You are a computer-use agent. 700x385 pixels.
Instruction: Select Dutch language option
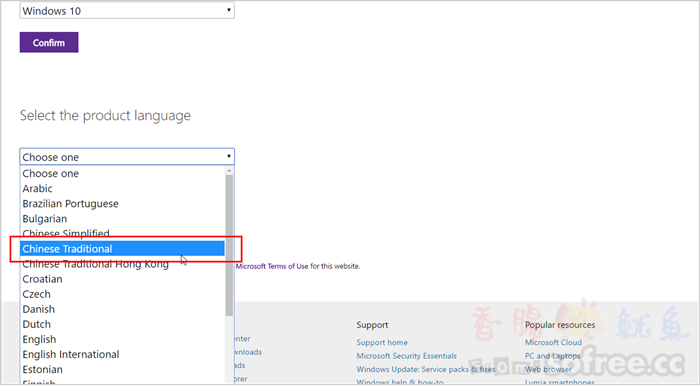[x=123, y=324]
